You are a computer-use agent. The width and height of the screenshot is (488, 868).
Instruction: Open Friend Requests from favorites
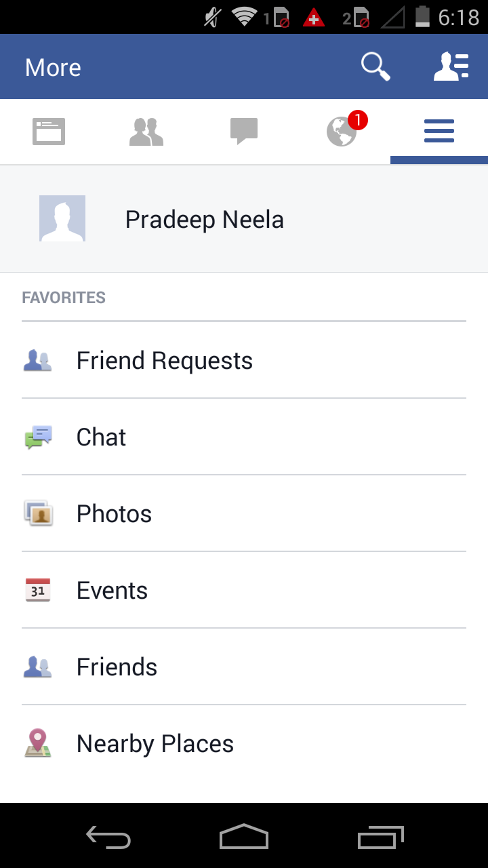tap(165, 361)
